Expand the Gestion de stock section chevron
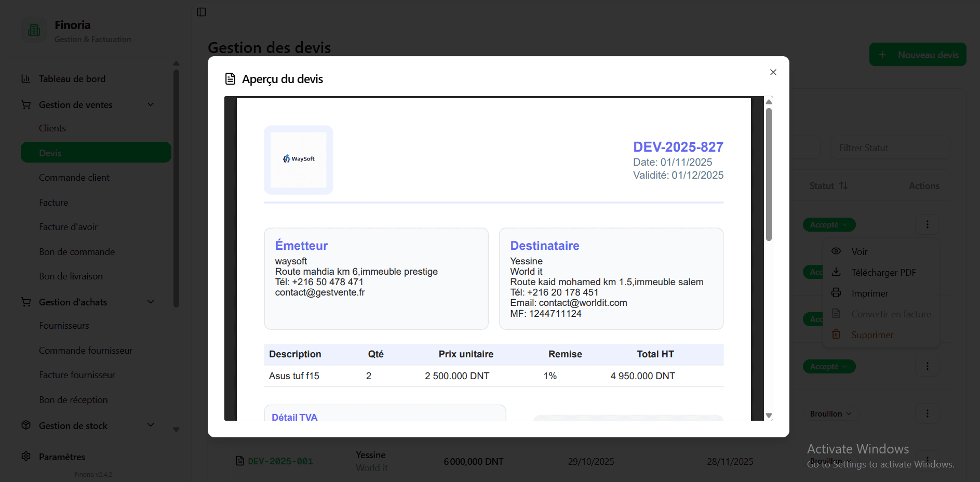This screenshot has height=482, width=980. (x=151, y=425)
